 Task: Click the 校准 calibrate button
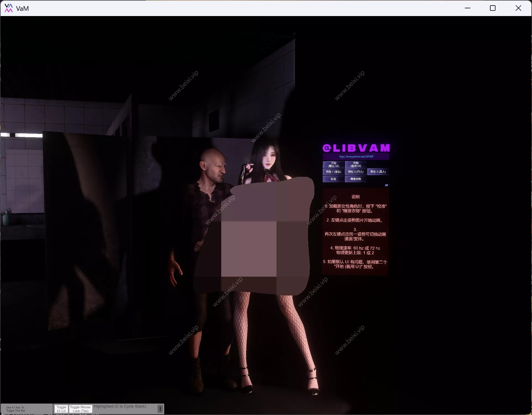333,179
